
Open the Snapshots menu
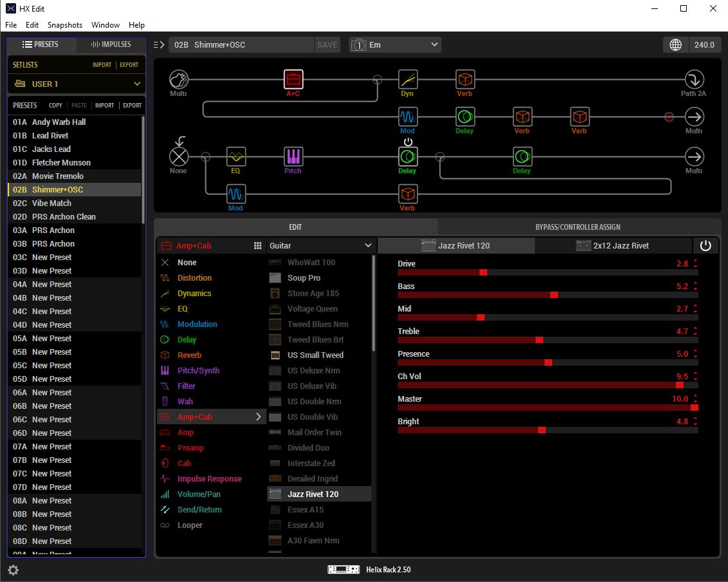tap(65, 25)
